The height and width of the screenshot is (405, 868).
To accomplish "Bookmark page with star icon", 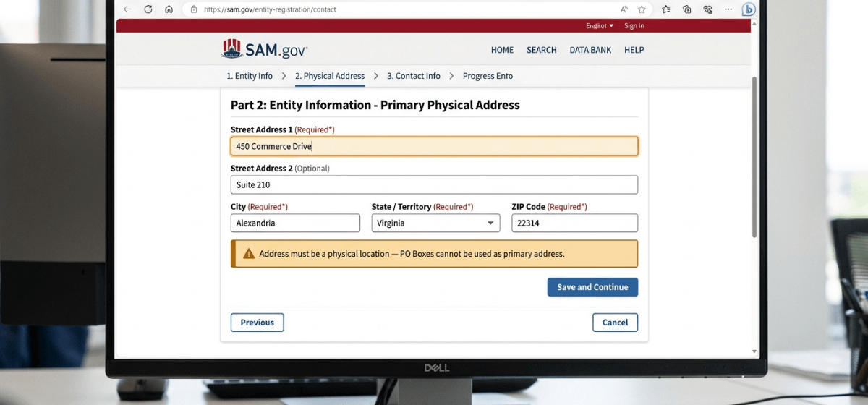I will coord(642,9).
